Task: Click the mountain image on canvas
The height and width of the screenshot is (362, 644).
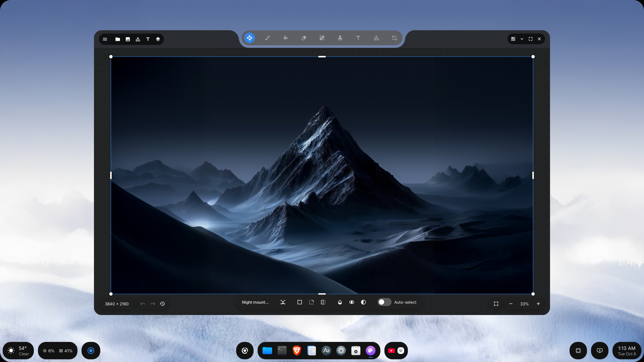Action: click(322, 175)
